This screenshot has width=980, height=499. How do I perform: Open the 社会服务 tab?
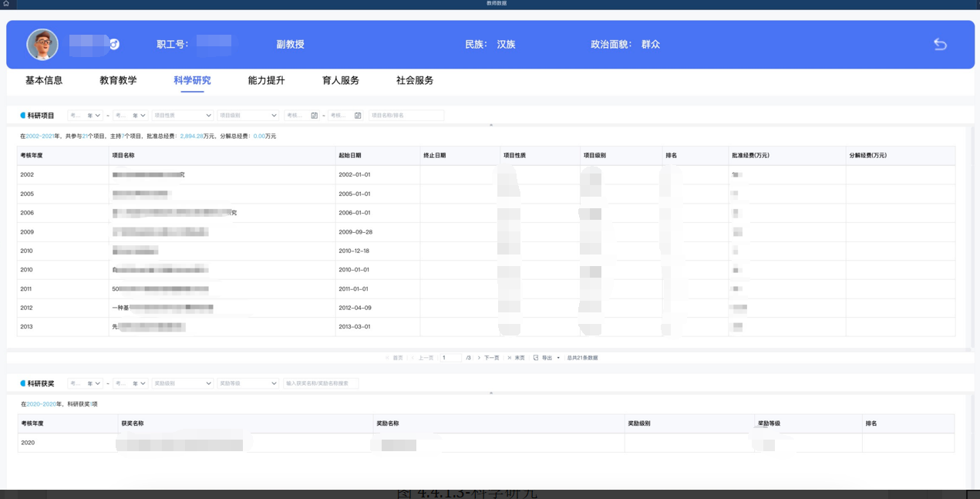tap(415, 80)
